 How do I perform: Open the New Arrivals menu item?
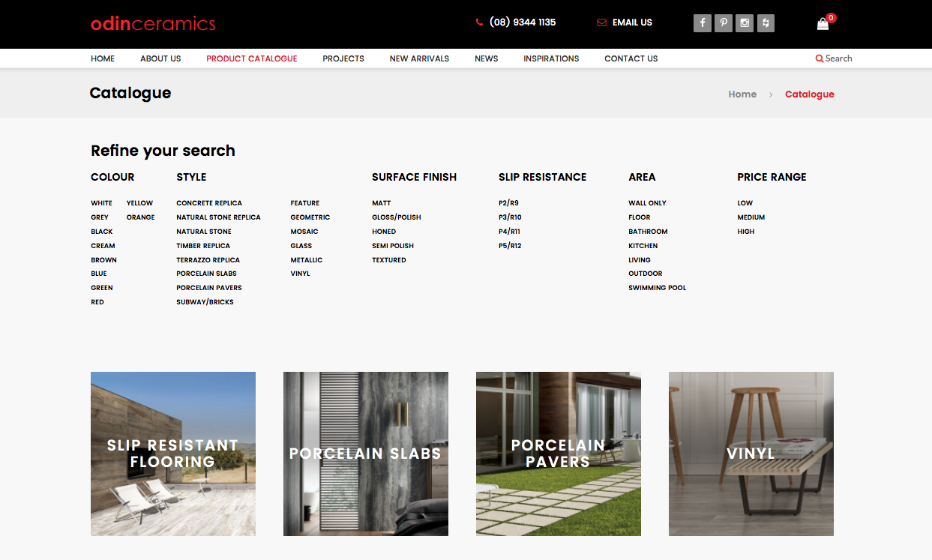(419, 58)
